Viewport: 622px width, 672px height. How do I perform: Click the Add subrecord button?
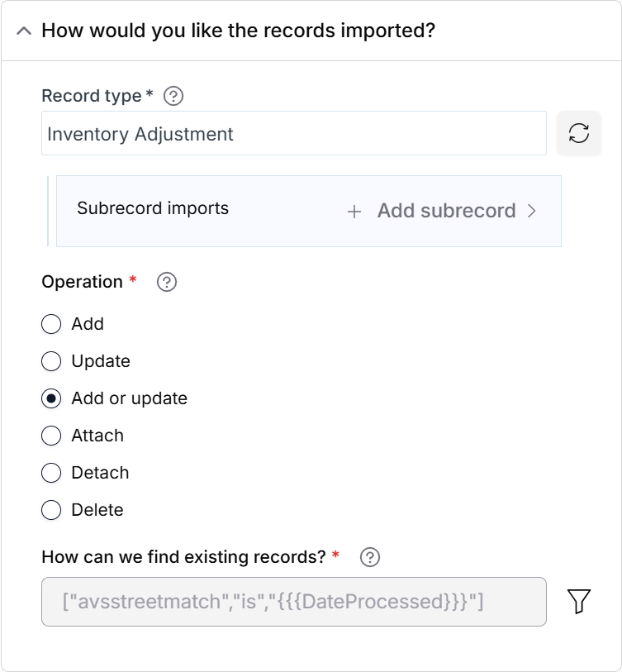[x=442, y=211]
